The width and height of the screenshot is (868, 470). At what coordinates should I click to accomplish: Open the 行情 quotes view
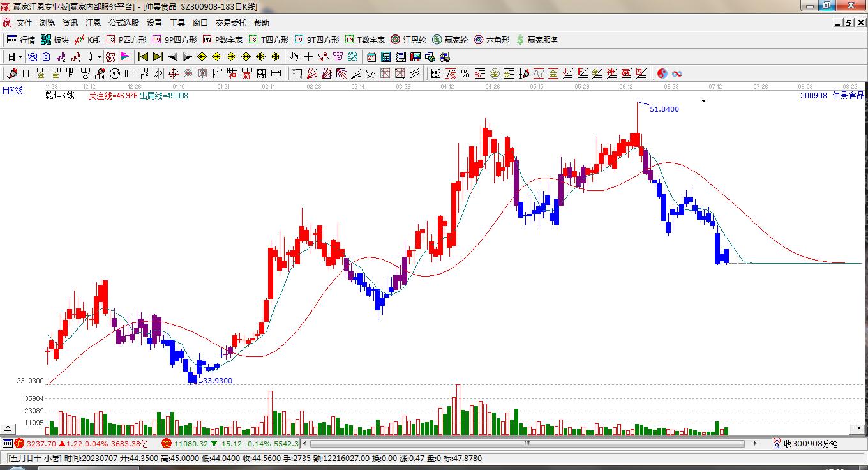click(20, 40)
